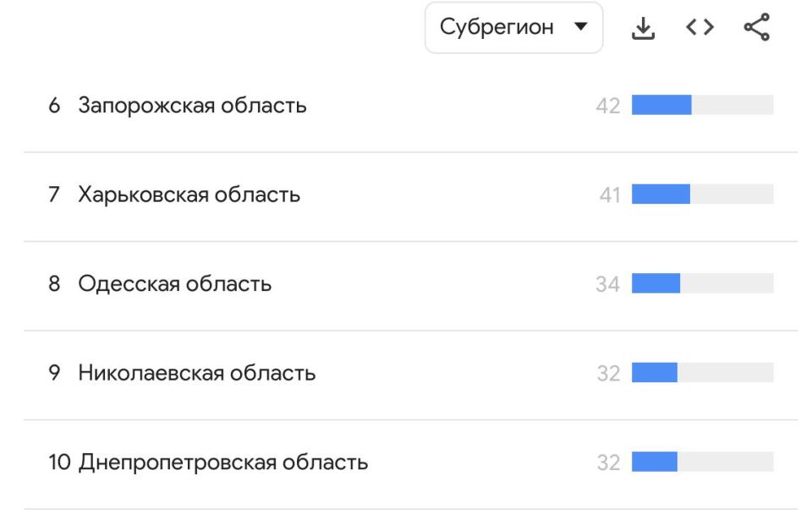Click rank number 10 in the list
Viewport: 812px width, 531px height.
pyautogui.click(x=58, y=463)
